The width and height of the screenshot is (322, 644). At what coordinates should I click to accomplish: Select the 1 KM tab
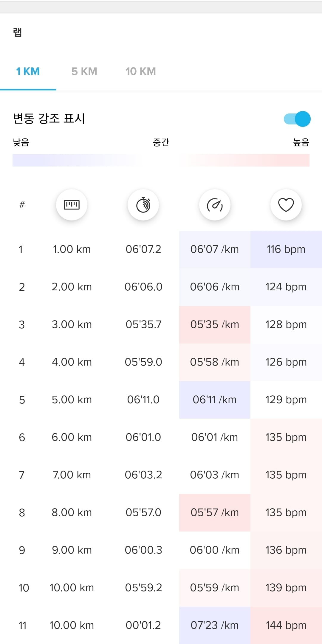coord(28,72)
